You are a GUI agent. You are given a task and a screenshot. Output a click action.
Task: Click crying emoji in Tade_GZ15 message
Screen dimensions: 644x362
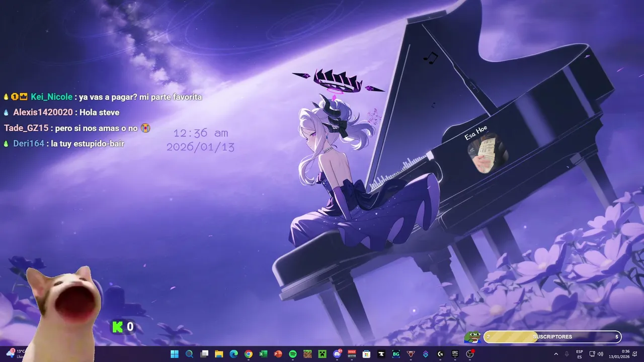pos(145,128)
